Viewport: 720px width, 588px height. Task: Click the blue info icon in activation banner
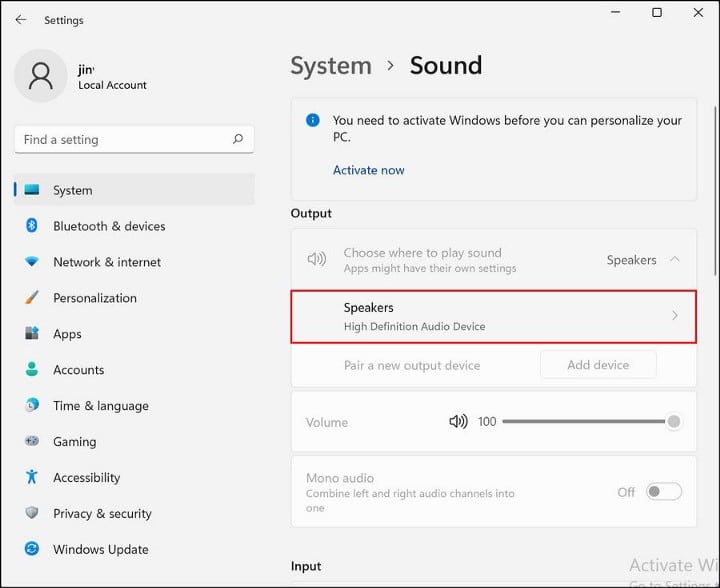tap(313, 120)
